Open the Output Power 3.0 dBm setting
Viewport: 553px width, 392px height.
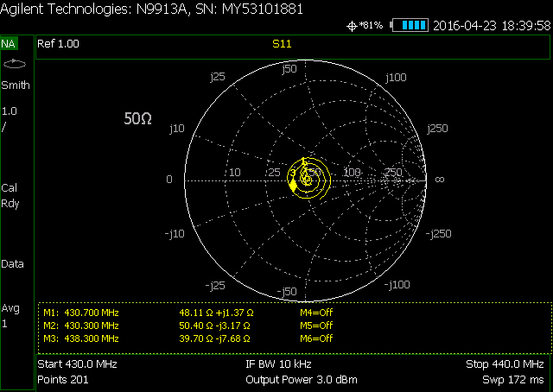point(301,379)
